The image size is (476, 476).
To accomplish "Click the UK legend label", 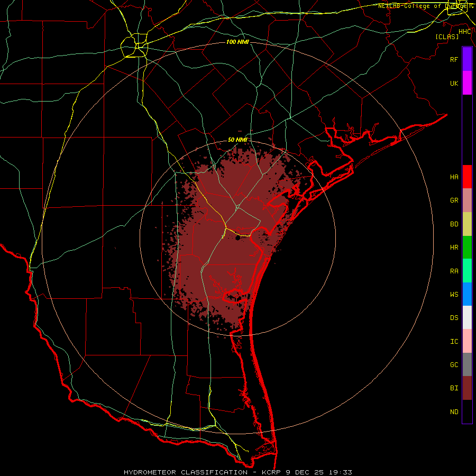I will (x=454, y=83).
